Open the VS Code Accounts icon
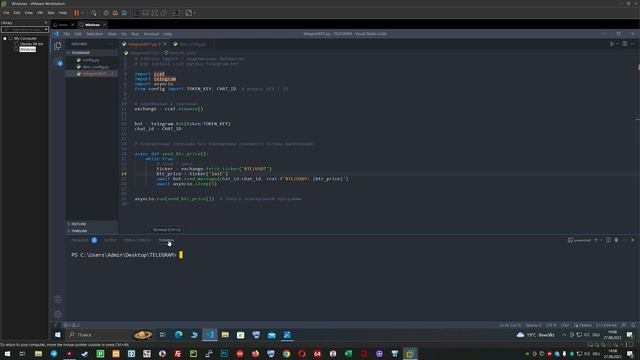This screenshot has height=360, width=640. [58, 299]
